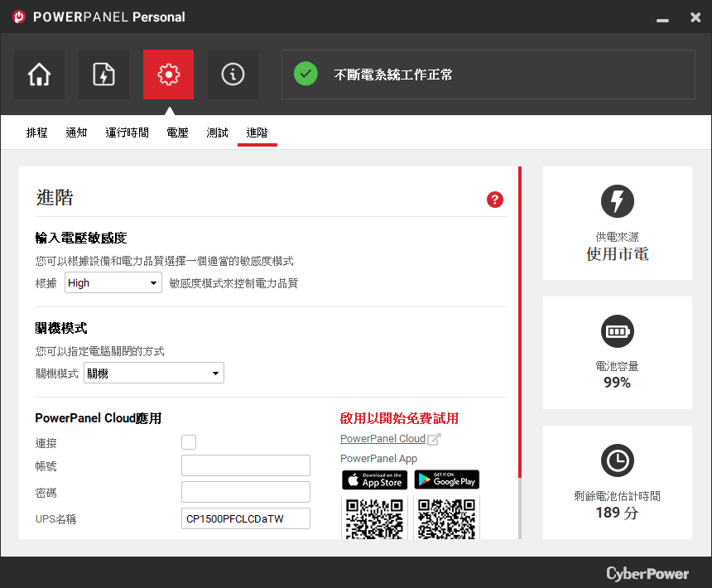
Task: Expand the High sensitivity dropdown
Action: pyautogui.click(x=113, y=282)
